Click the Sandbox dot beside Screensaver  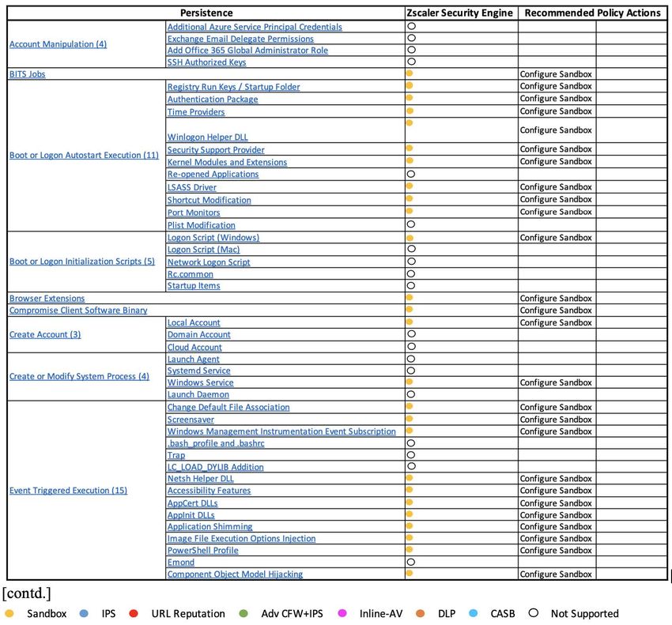[x=410, y=419]
